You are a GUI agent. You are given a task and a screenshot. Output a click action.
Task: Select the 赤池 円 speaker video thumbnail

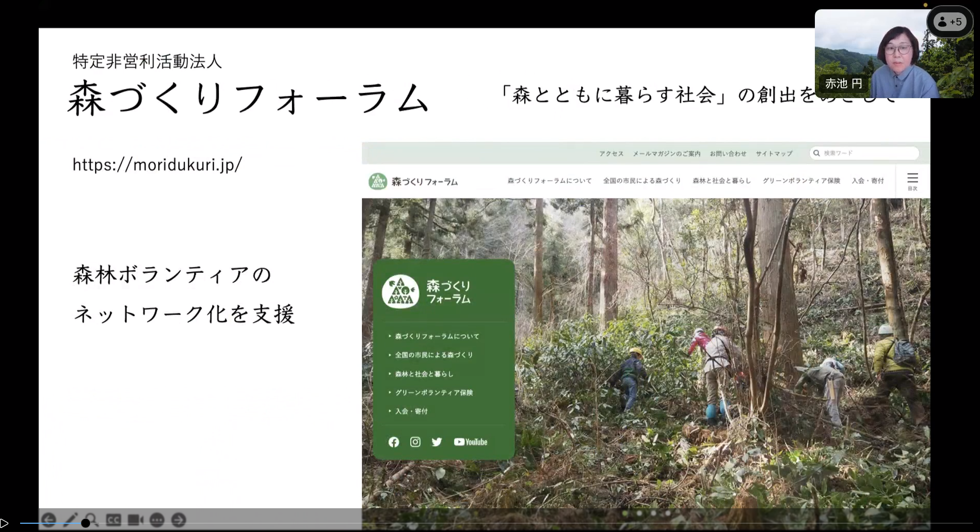click(x=894, y=54)
